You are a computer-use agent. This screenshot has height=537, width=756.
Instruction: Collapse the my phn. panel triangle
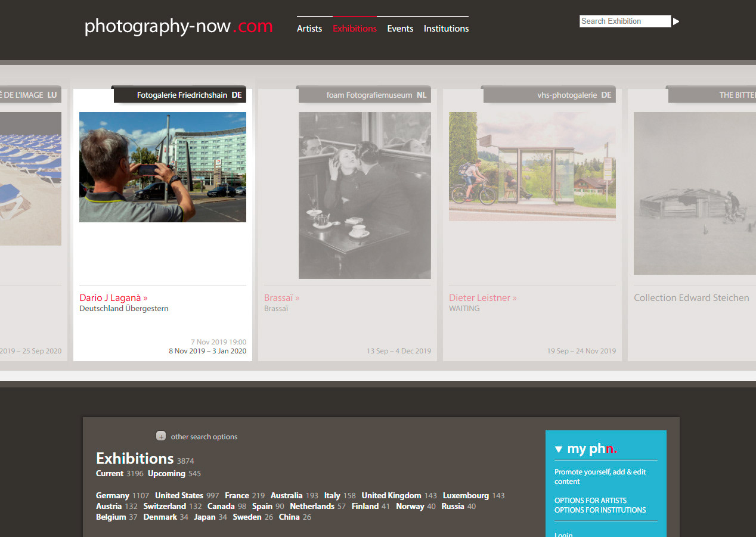(559, 449)
